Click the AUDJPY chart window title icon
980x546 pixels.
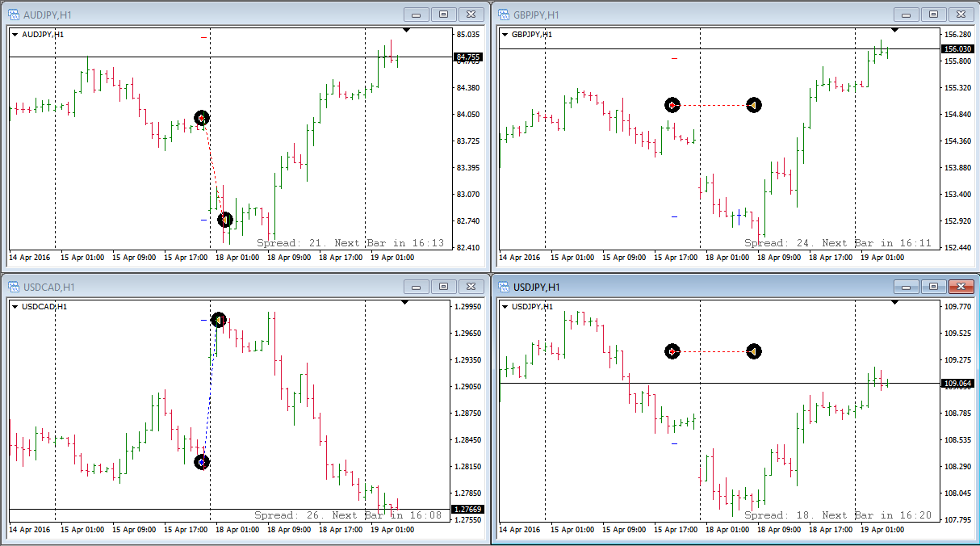click(x=14, y=15)
